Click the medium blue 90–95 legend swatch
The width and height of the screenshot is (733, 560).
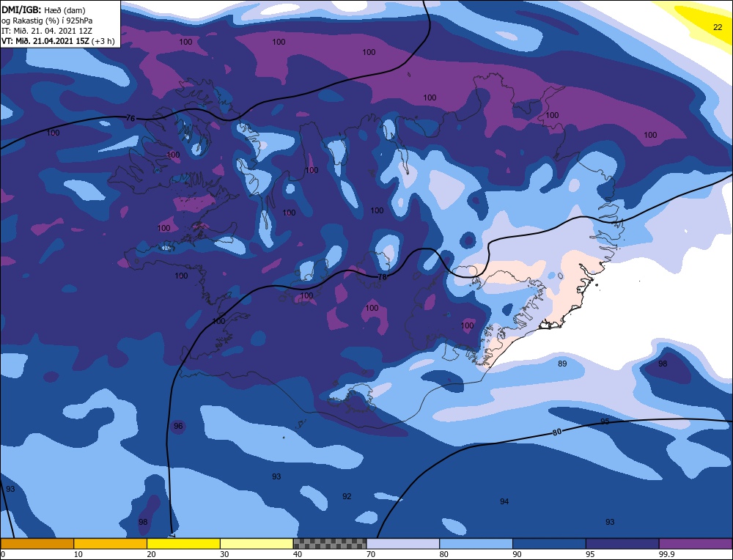[549, 543]
